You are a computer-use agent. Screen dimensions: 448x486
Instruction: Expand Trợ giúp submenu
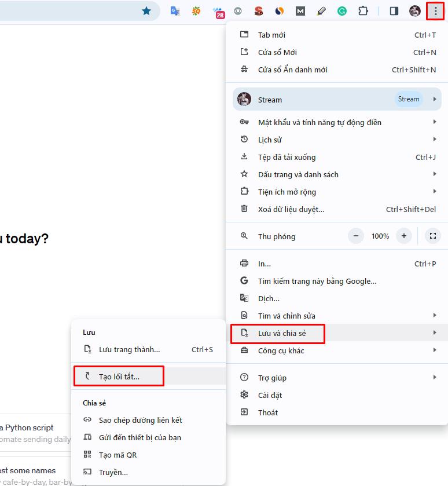click(x=337, y=378)
